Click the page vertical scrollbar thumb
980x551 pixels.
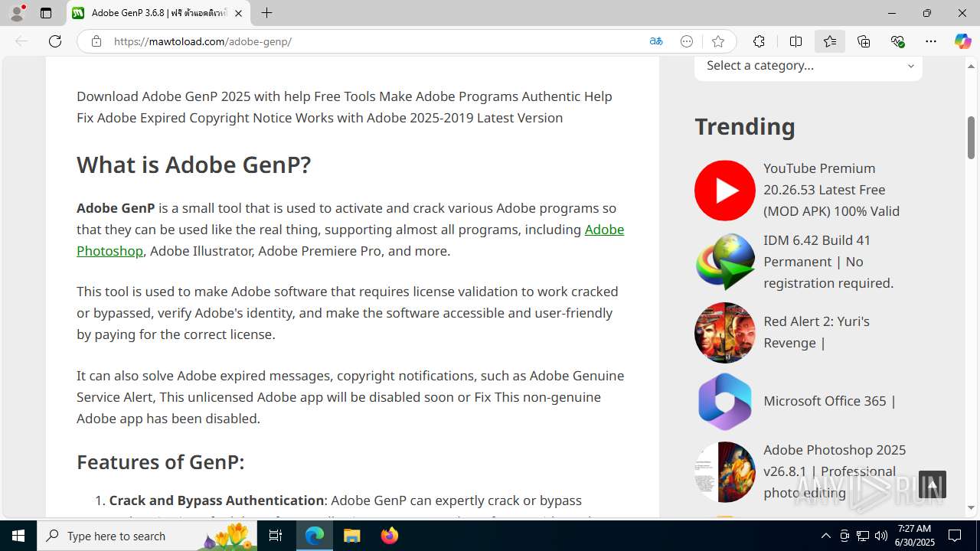click(x=972, y=138)
